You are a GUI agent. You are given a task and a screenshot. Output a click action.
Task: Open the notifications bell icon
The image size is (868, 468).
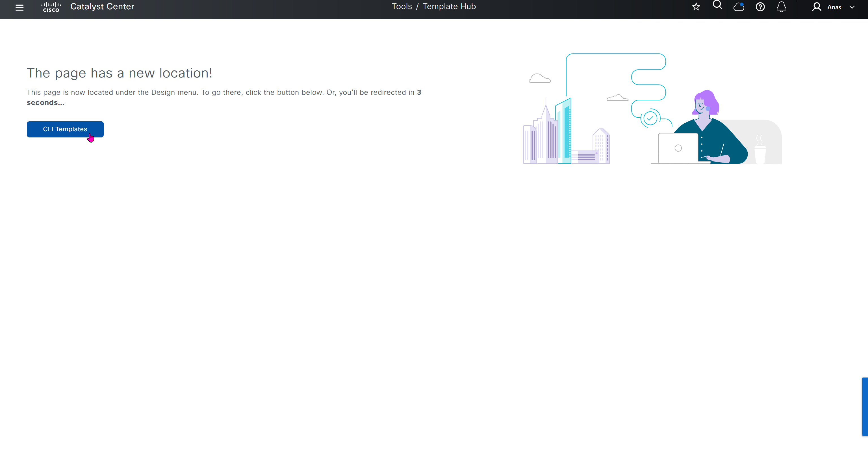(x=782, y=7)
